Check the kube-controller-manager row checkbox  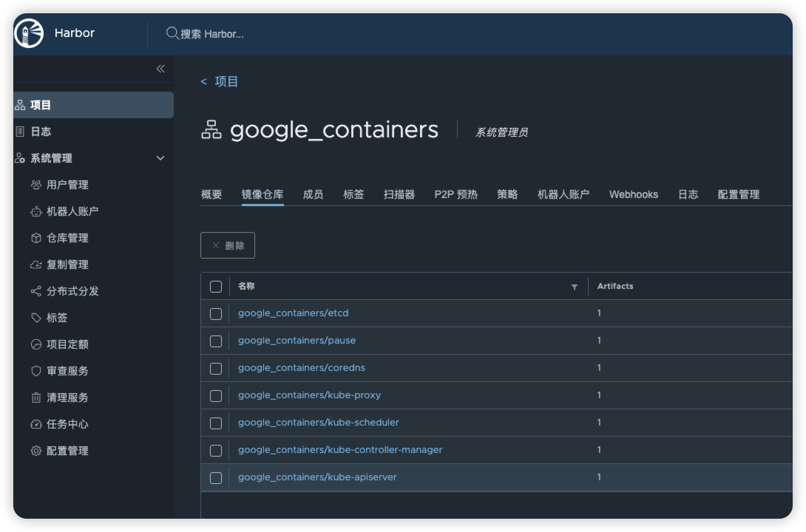(x=216, y=450)
